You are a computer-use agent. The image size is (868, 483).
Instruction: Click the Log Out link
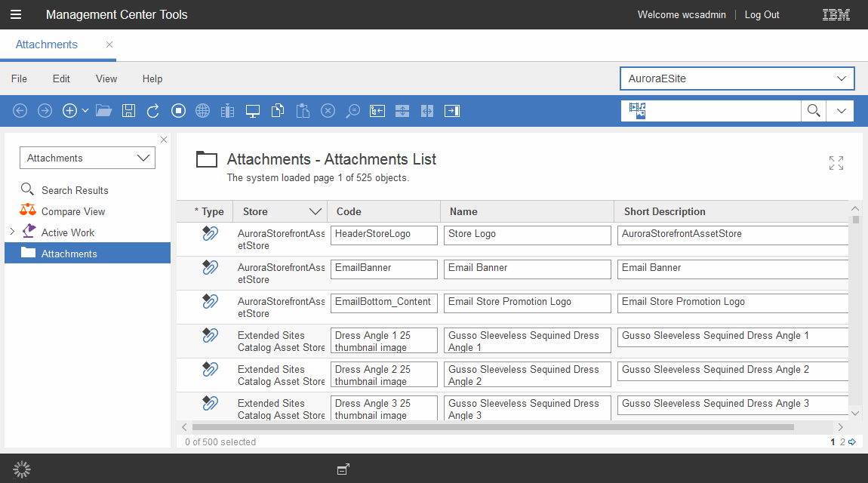pos(762,14)
